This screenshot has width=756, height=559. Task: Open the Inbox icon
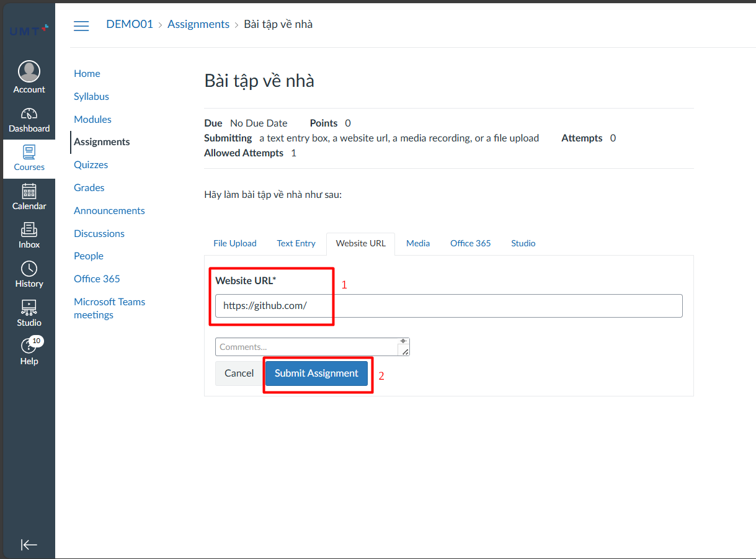[x=29, y=230]
